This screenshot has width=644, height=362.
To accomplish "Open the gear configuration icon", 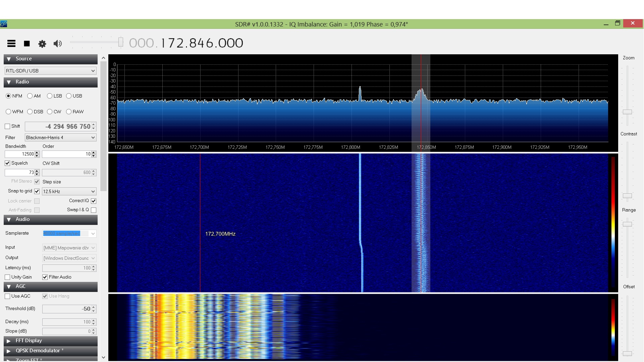I will click(x=42, y=44).
